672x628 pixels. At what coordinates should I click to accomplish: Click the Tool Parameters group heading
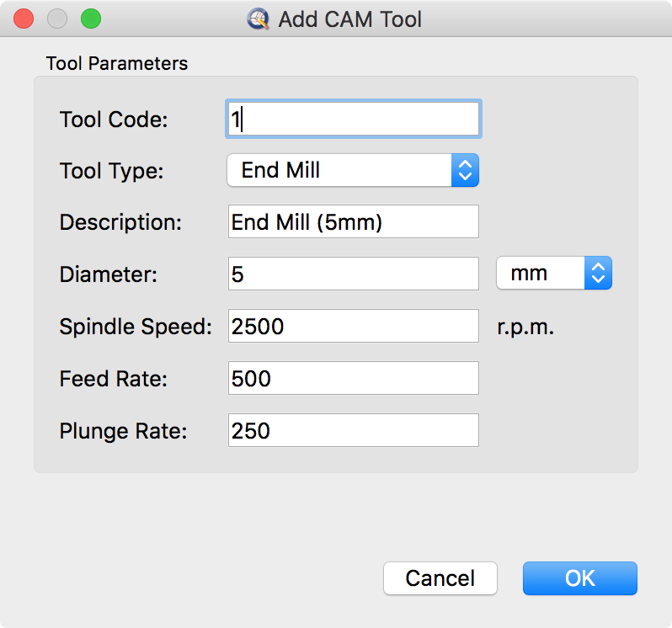[x=117, y=64]
